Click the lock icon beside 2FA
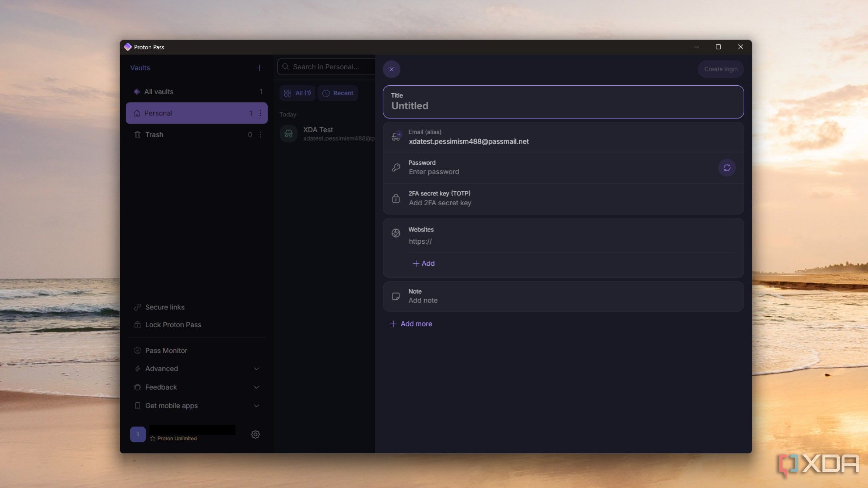 [396, 198]
